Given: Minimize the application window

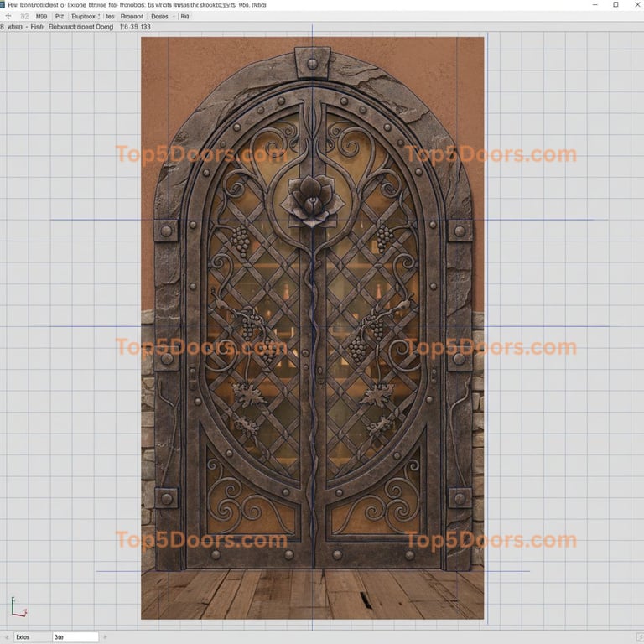Looking at the screenshot, I should 595,4.
